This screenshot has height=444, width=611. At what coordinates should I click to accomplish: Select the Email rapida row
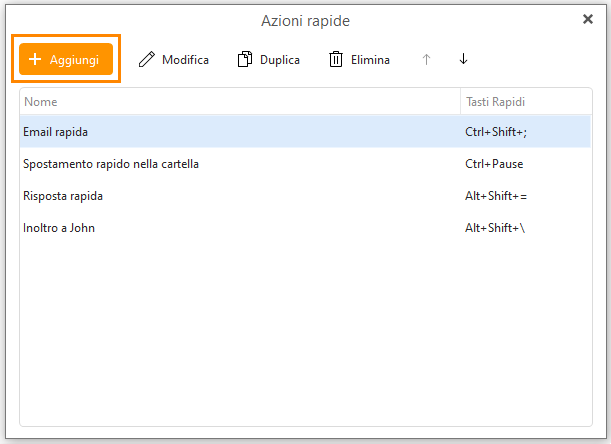306,132
